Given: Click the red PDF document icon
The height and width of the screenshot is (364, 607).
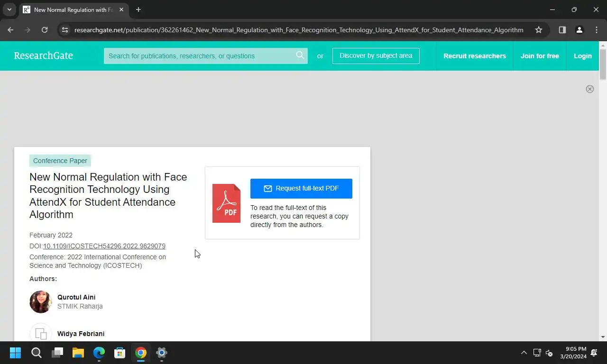Looking at the screenshot, I should (226, 203).
